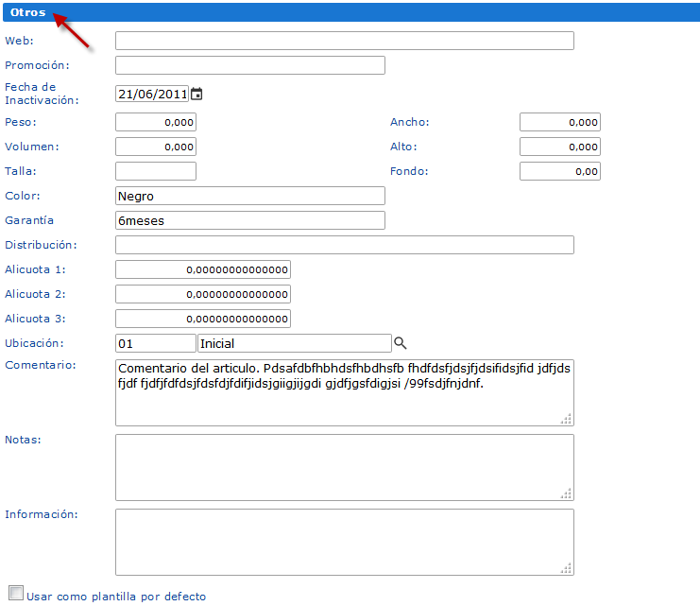The width and height of the screenshot is (700, 606).
Task: Grab the Comentario textarea resize handle
Action: click(x=566, y=419)
